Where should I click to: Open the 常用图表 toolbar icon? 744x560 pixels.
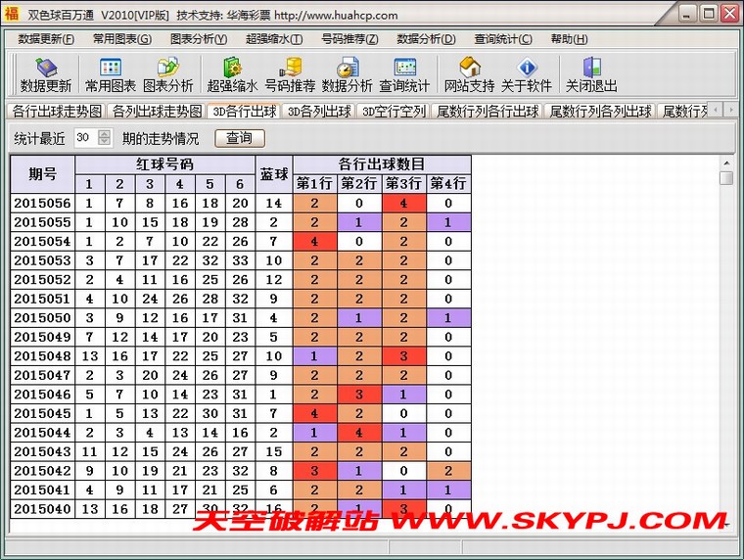click(x=110, y=74)
